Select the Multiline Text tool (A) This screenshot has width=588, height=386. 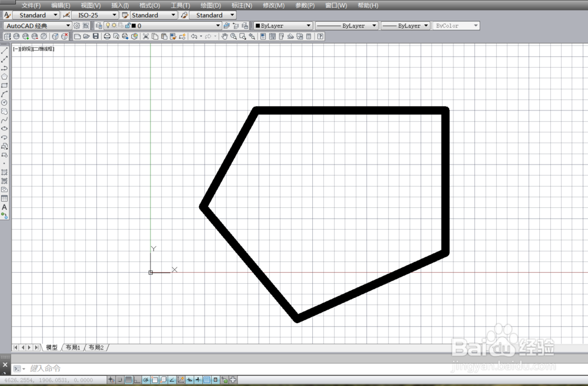[x=5, y=207]
